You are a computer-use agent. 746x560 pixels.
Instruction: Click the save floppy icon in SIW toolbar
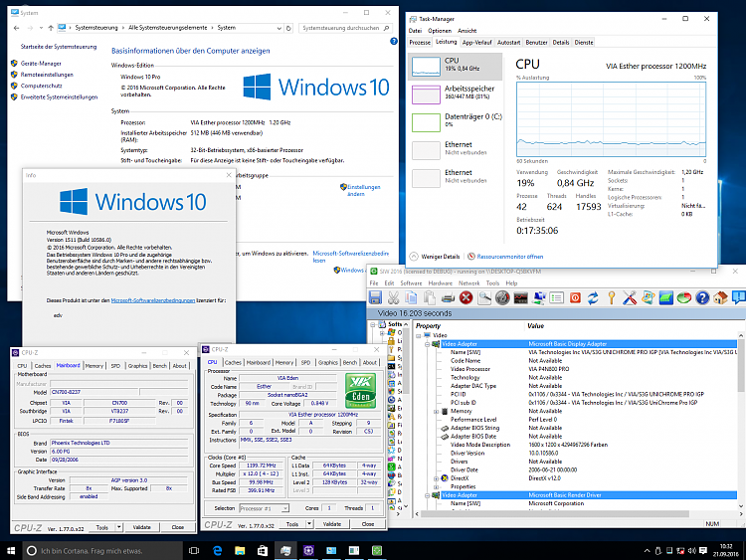(375, 298)
